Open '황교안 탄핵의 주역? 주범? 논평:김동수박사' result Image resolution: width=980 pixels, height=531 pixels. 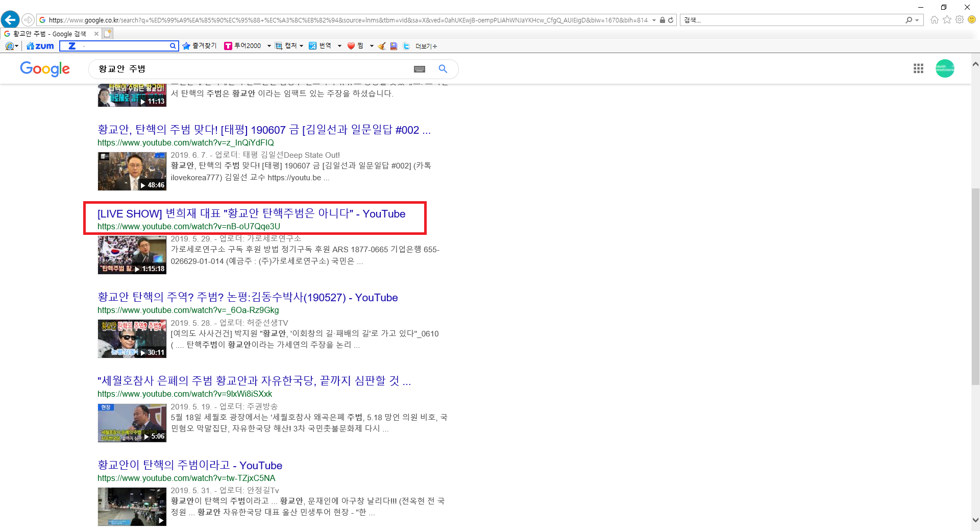[x=248, y=297]
